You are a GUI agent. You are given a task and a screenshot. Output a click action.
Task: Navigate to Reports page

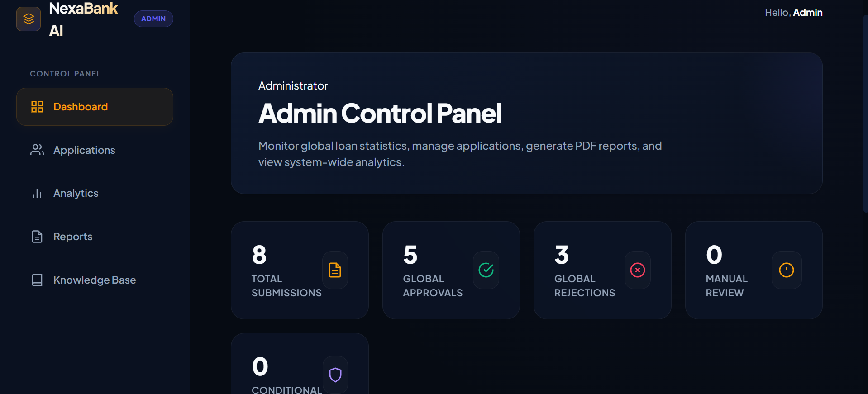(95, 237)
